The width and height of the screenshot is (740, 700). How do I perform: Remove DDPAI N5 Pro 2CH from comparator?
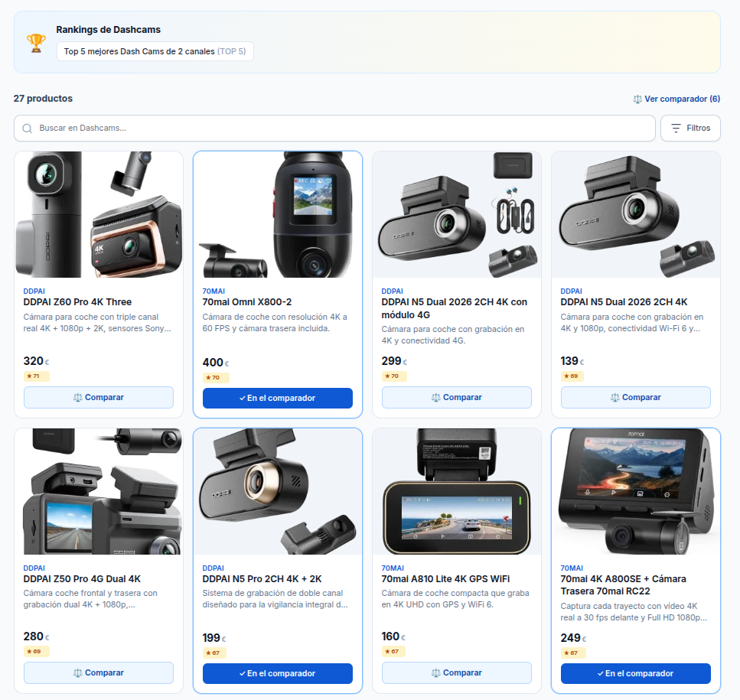click(x=278, y=673)
